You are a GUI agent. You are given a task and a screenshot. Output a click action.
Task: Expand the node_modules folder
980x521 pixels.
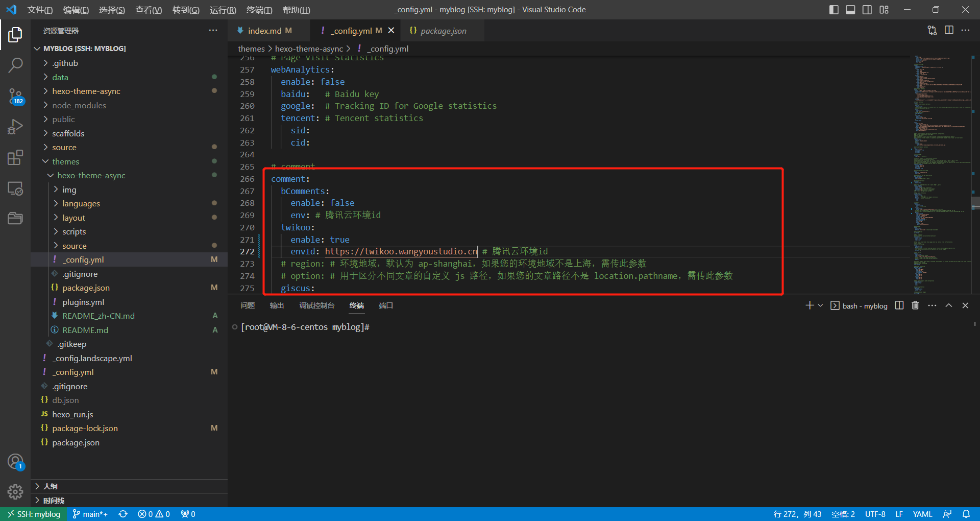pos(129,105)
